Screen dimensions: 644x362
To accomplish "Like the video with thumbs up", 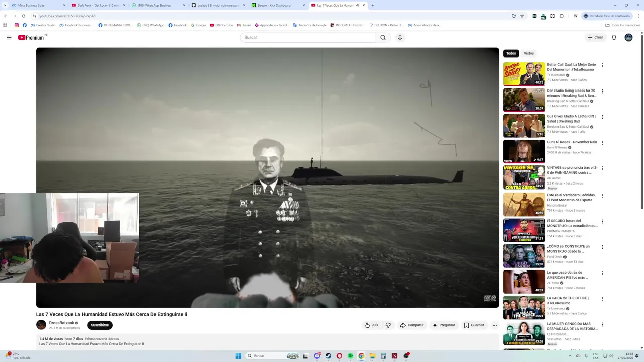I will click(x=371, y=325).
